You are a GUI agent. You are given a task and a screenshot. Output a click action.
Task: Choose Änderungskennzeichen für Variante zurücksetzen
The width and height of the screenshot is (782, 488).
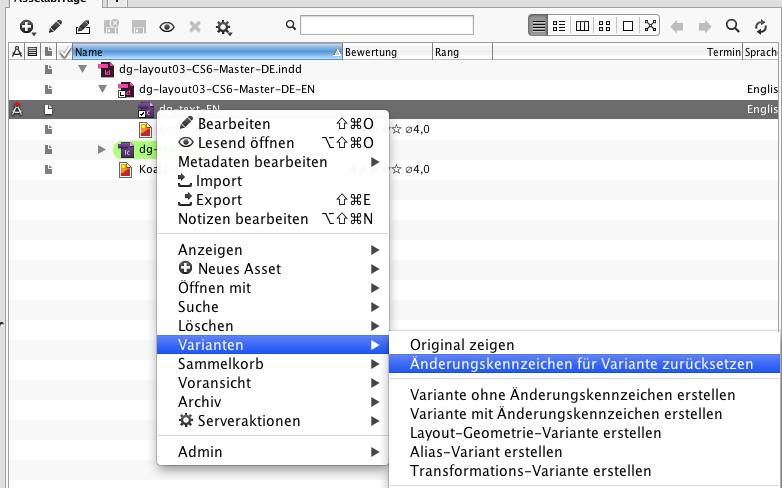pos(581,364)
